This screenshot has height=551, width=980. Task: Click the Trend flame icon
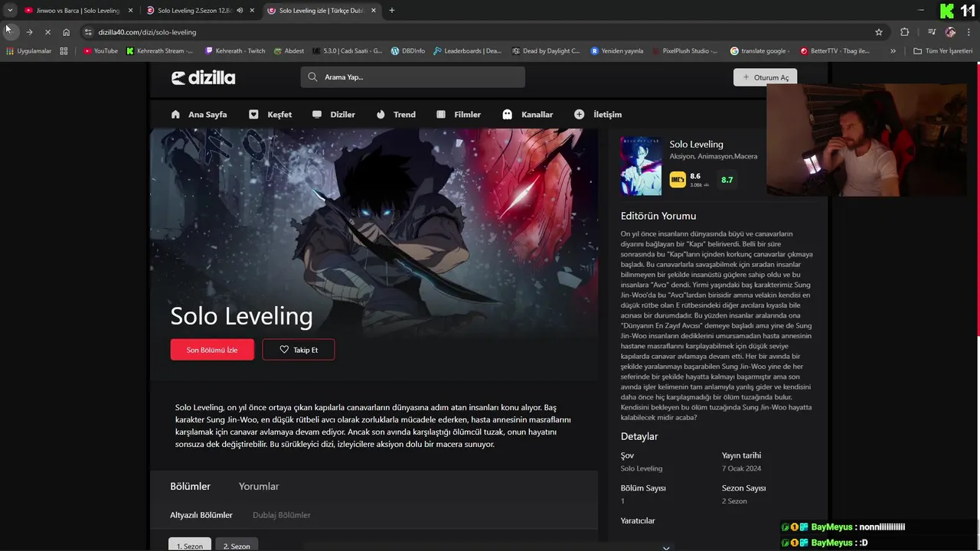(x=381, y=114)
